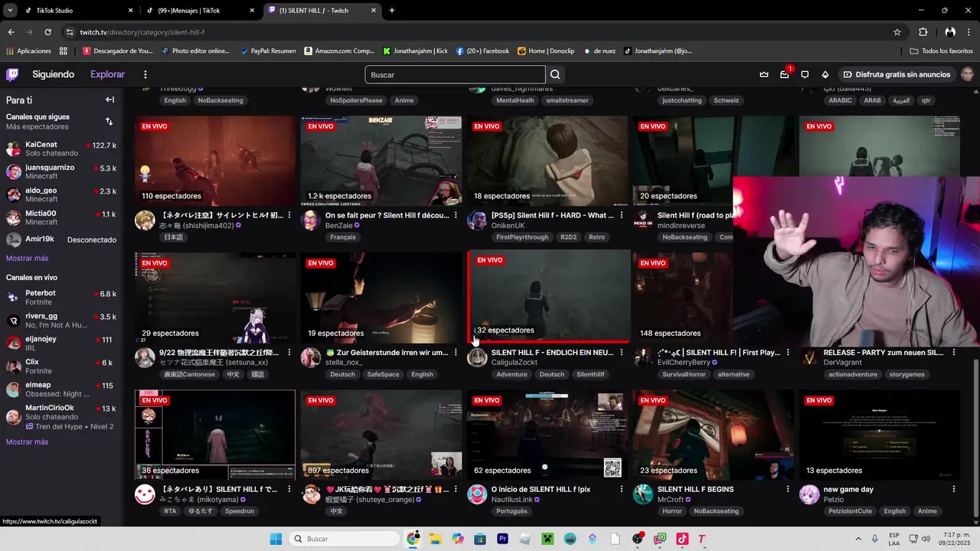Open Kick bookmark Jonathanjahm
The height and width of the screenshot is (551, 980).
[415, 51]
